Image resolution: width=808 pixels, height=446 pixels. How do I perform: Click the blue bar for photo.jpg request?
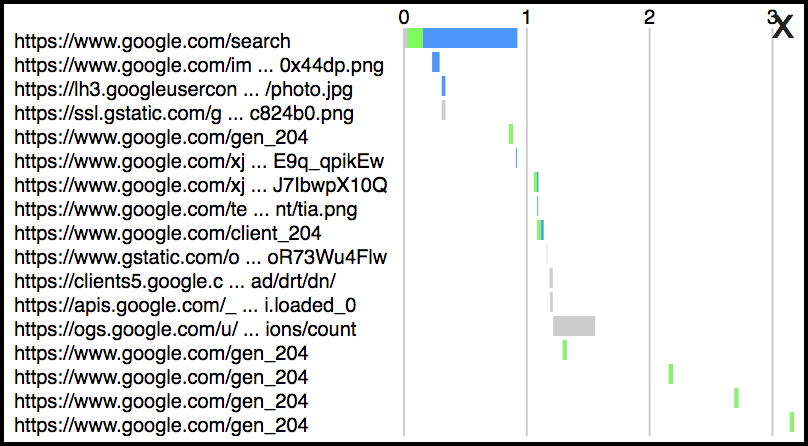(x=443, y=86)
